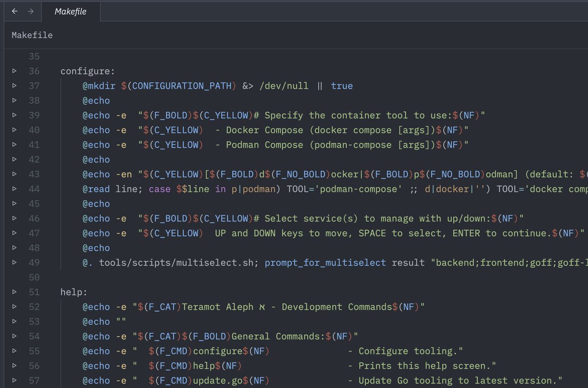The image size is (588, 388).
Task: Click the run triangle on line 54
Action: (x=15, y=336)
